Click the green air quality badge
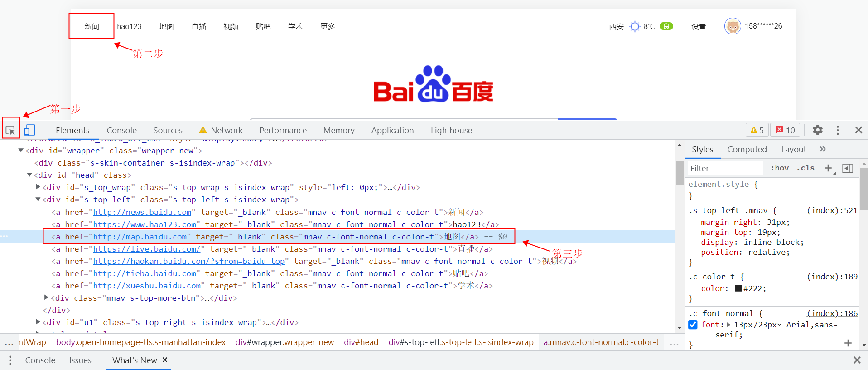Screen dimensions: 868x370 point(666,26)
